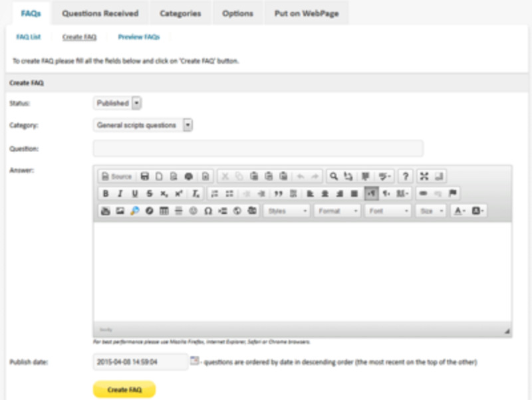532x400 pixels.
Task: Open the editor help question-mark icon
Action: click(x=406, y=176)
